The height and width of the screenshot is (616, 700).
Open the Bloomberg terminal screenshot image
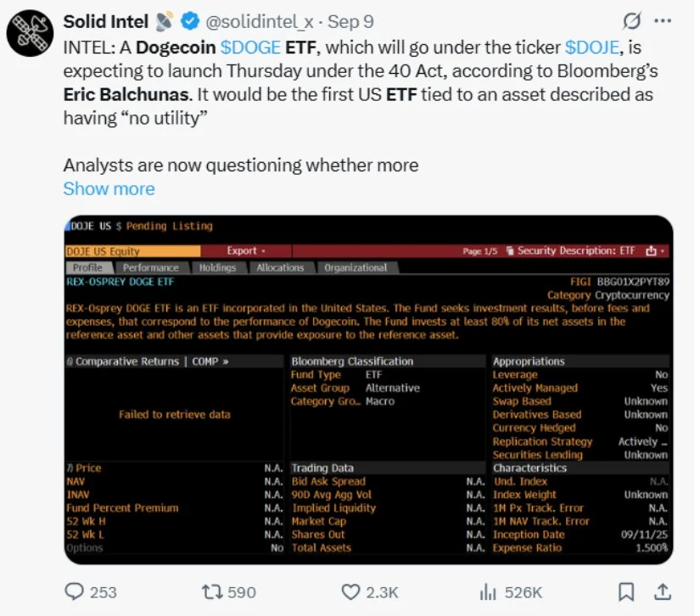pos(369,389)
